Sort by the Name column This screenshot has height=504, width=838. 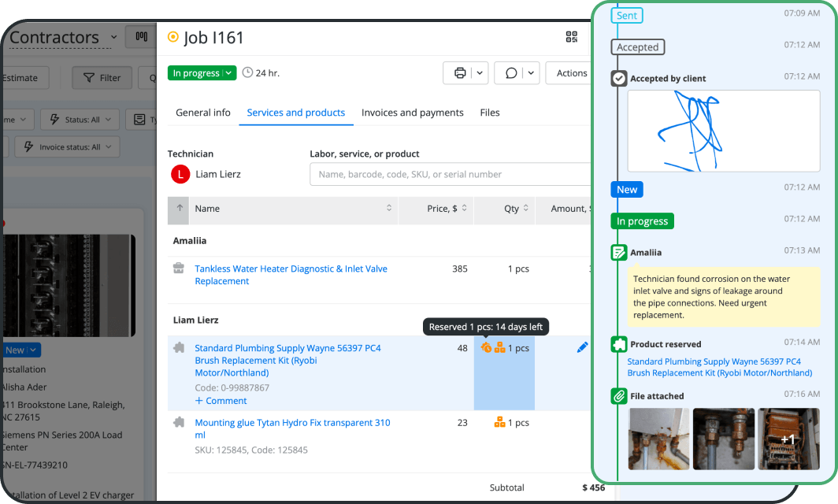pyautogui.click(x=293, y=209)
